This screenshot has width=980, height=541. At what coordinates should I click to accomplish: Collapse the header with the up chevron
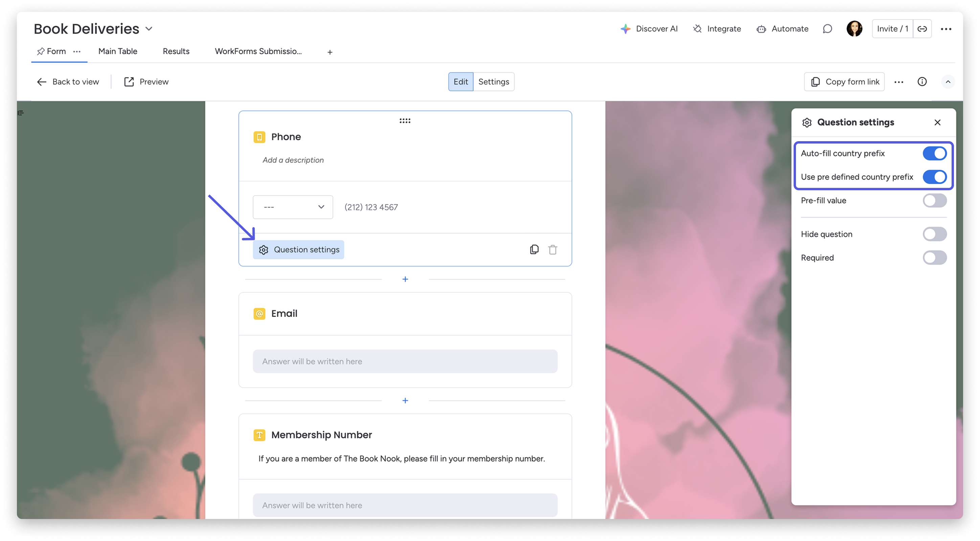pos(948,82)
